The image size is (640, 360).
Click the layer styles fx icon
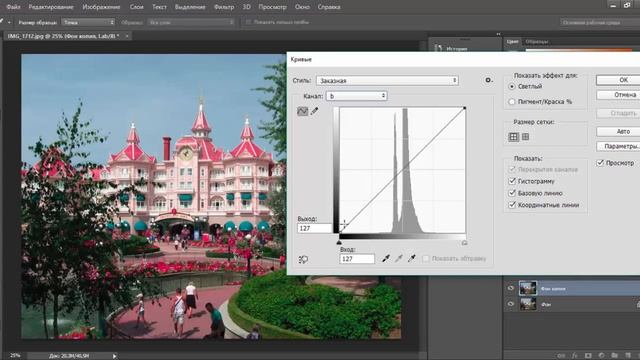(x=575, y=356)
